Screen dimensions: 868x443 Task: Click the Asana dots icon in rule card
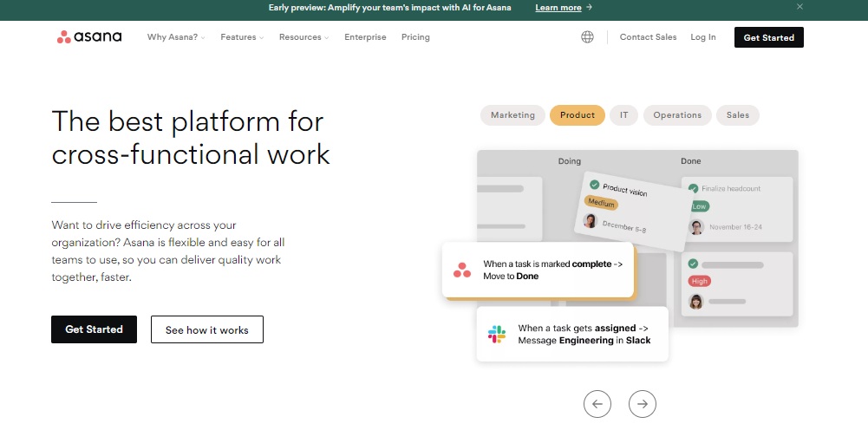pos(462,270)
